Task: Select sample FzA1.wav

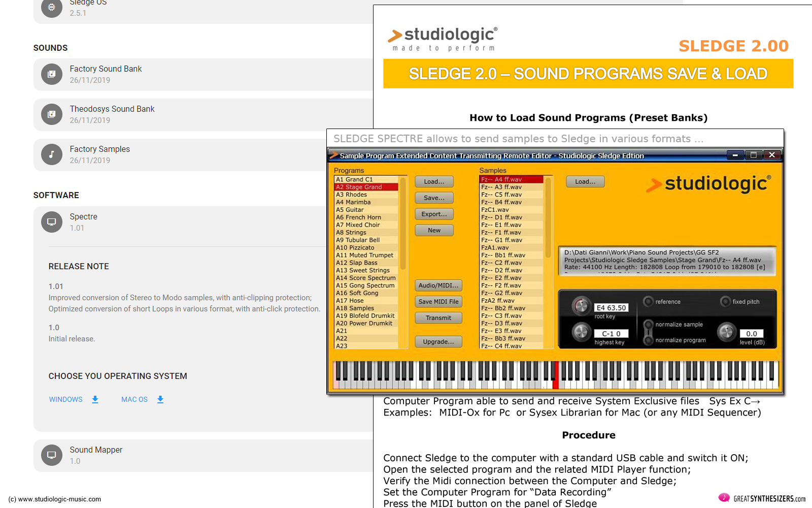Action: (512, 248)
